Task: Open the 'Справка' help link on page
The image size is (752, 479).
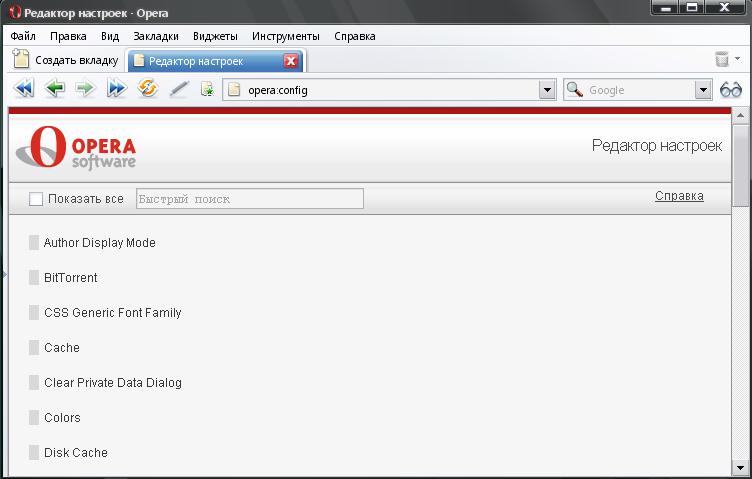Action: pos(679,196)
